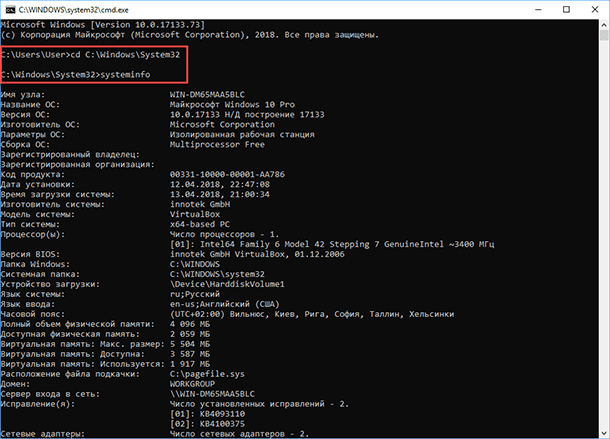Click 'Изолированная рабочая станция' value
The height and width of the screenshot is (439, 610).
[242, 135]
